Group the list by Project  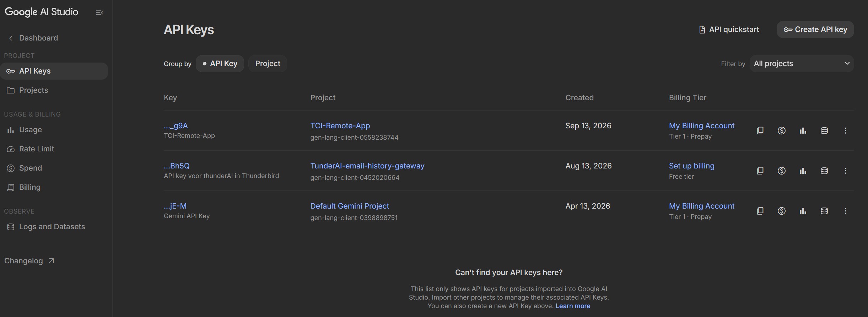(x=268, y=64)
